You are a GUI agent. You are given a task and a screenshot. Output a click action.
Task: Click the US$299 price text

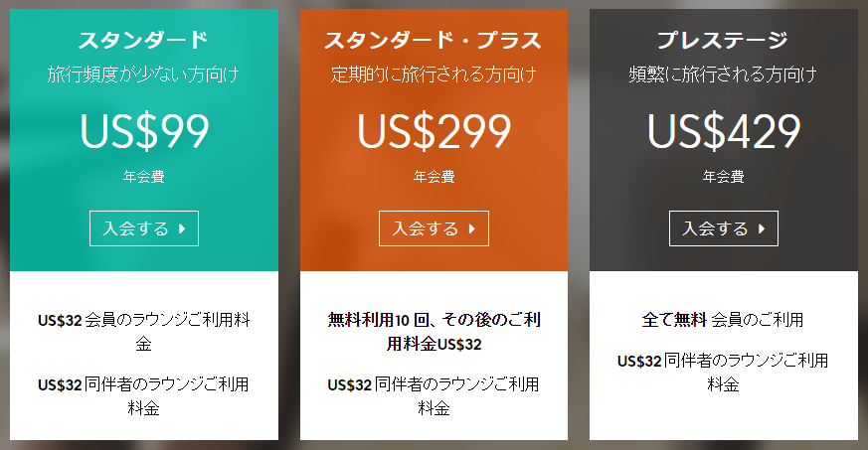pos(434,131)
